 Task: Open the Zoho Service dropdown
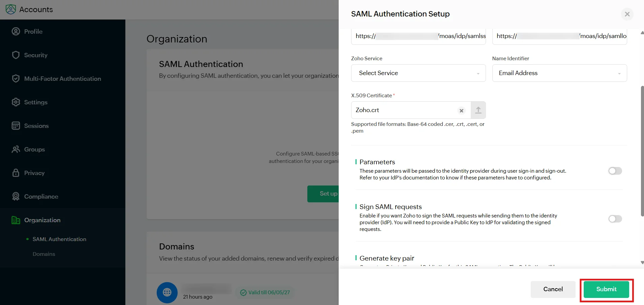point(418,73)
